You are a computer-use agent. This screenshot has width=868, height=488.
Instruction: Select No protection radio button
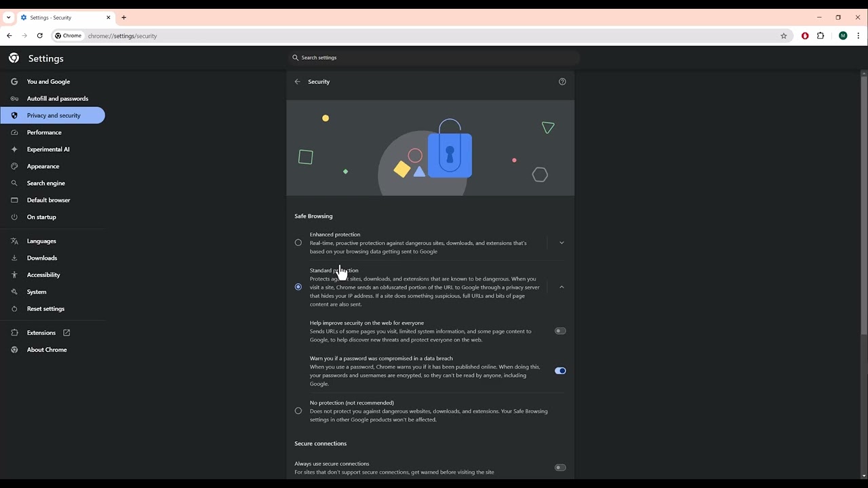[x=298, y=411]
